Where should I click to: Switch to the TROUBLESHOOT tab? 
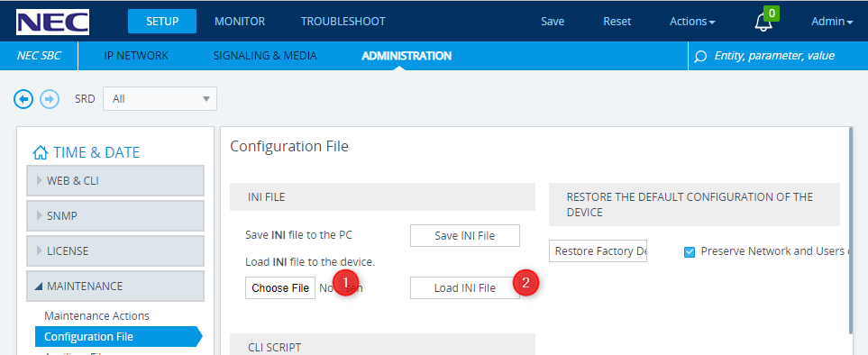343,21
